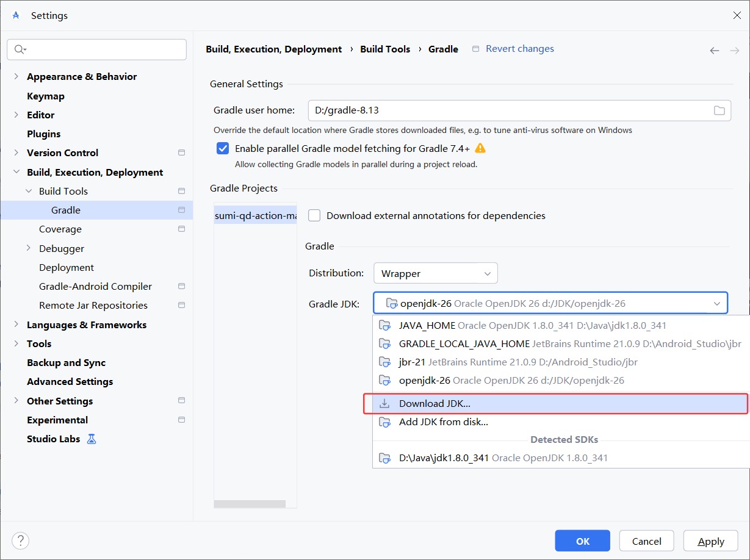Click the project-level icon next to Other Settings
750x560 pixels.
click(x=181, y=401)
